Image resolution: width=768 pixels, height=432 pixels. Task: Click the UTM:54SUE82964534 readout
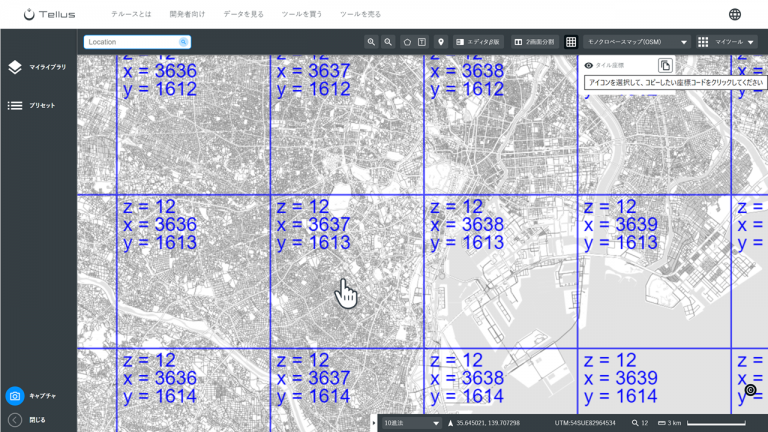click(585, 423)
